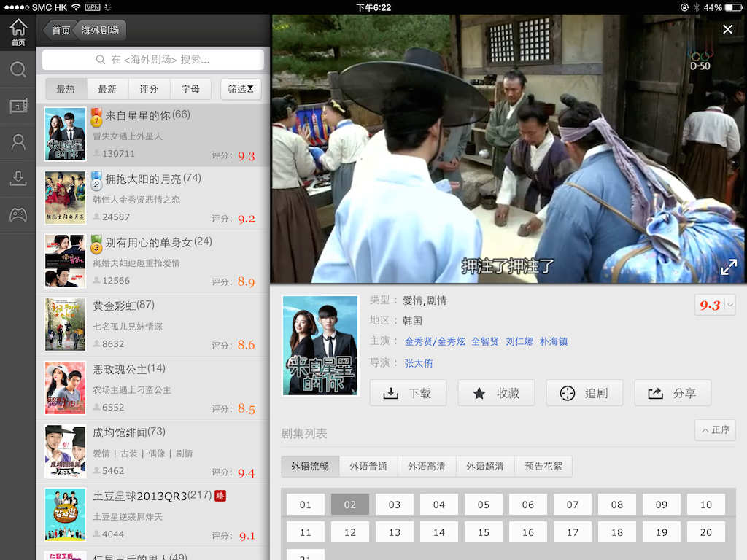Open search from the sidebar magnifier icon

18,69
